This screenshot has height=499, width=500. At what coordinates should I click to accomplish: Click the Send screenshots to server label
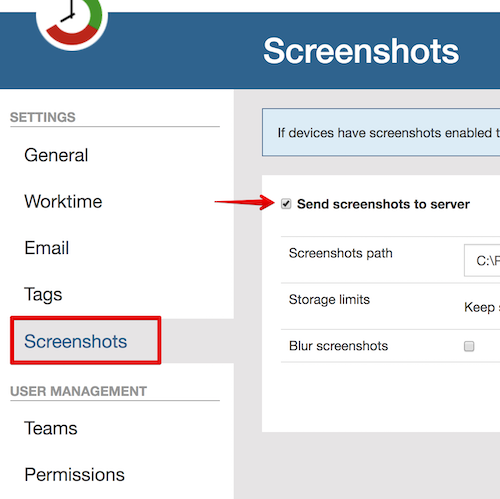click(383, 204)
